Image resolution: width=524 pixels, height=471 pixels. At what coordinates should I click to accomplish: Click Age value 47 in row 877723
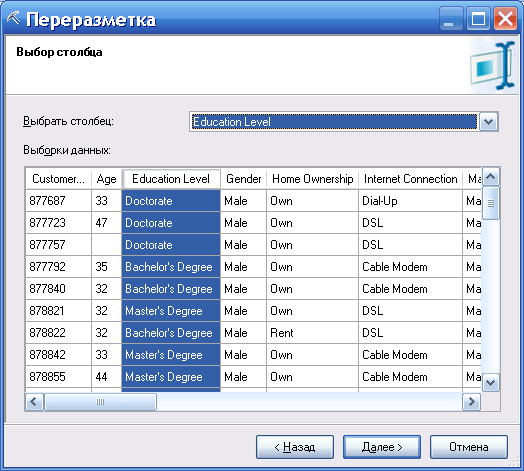106,223
